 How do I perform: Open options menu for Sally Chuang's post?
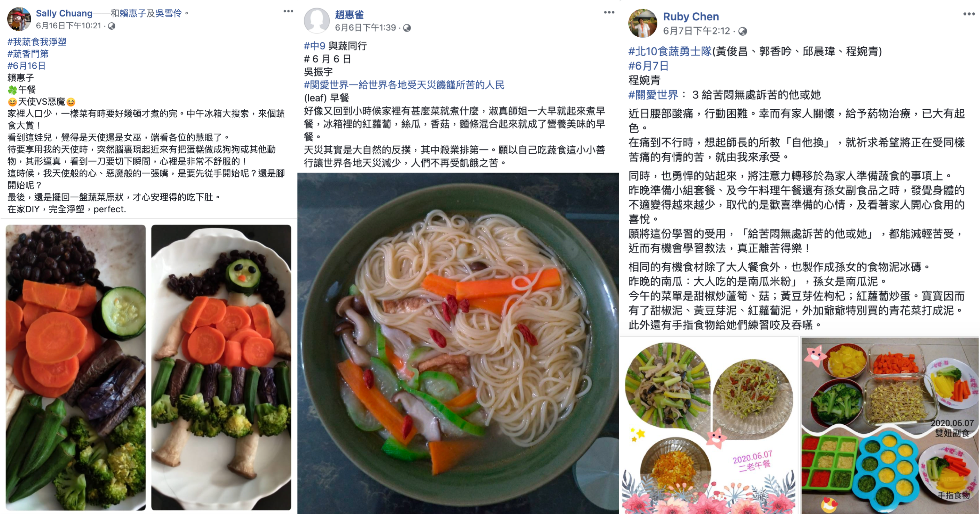288,11
